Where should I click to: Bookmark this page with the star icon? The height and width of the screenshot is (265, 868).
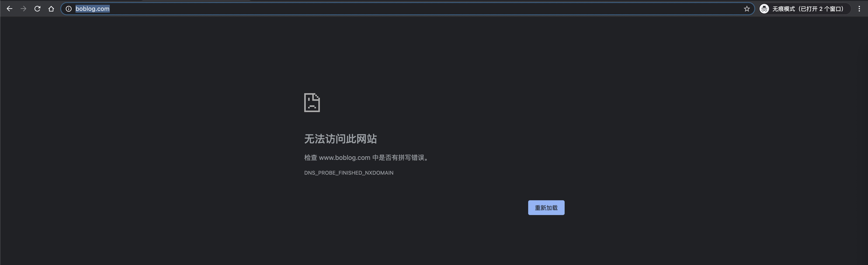click(747, 9)
